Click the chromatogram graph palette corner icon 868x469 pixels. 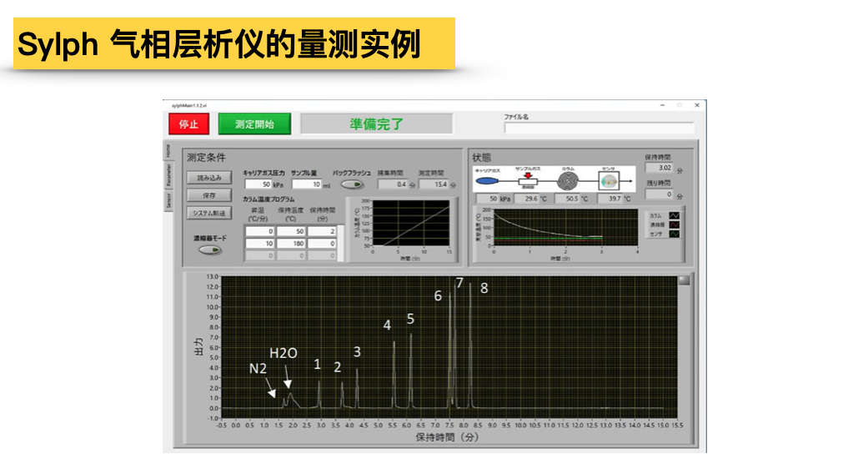(684, 280)
